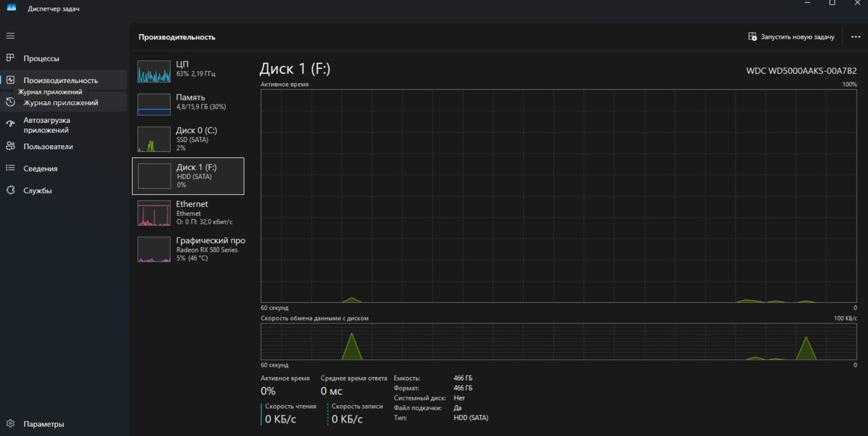Click the Автозагрузка приложений gauge icon

(x=11, y=125)
